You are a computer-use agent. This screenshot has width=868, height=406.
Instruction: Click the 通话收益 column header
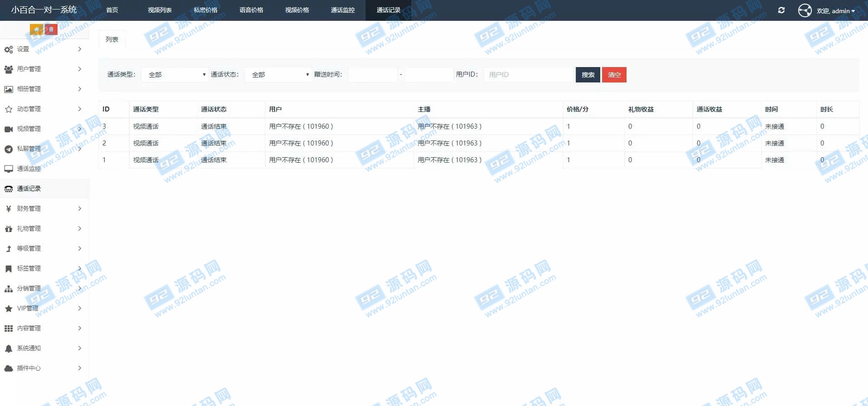[709, 109]
